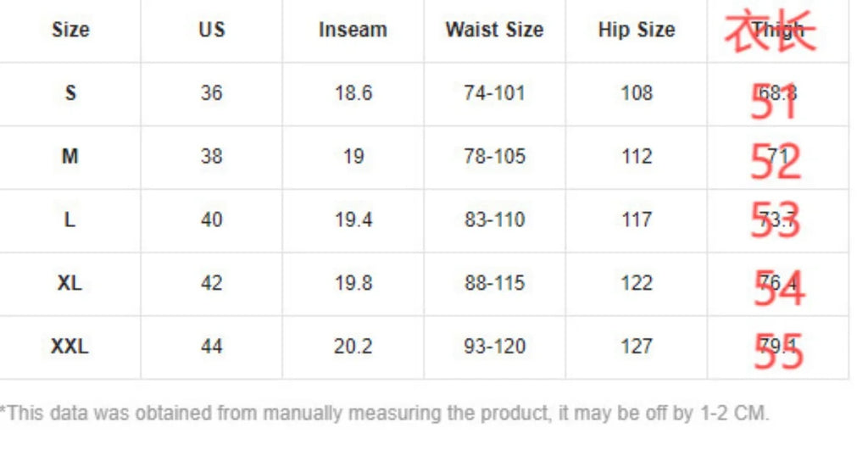Select the Inseam column header
This screenshot has width=868, height=450.
click(x=353, y=30)
